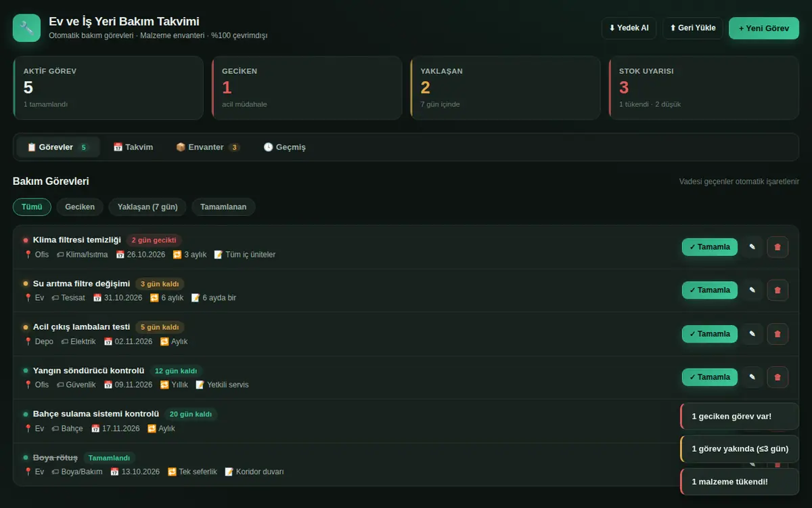Viewport: 812px width, 508px height.
Task: Mark Klima filtresi temizliği as Tamamla
Action: 710,247
